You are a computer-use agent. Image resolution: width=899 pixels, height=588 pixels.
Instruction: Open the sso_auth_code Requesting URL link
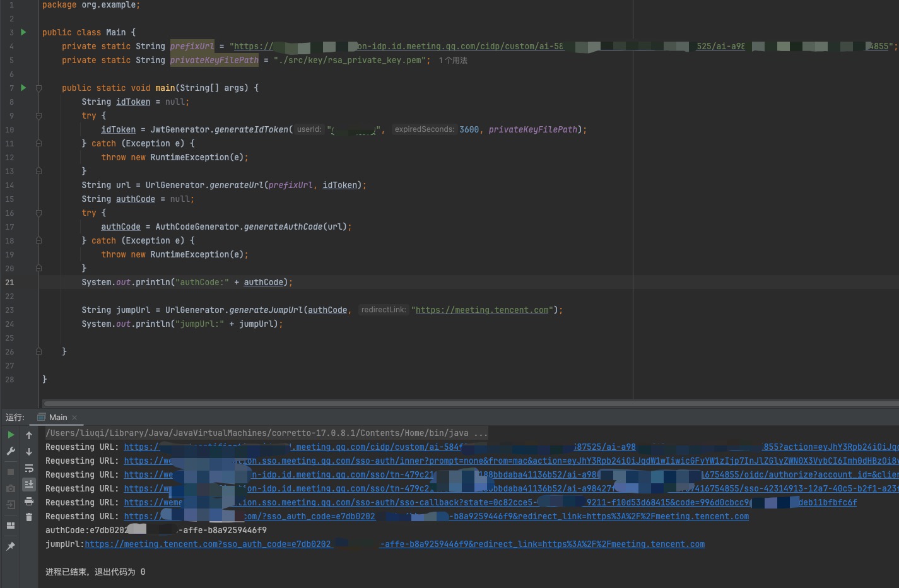coord(437,516)
